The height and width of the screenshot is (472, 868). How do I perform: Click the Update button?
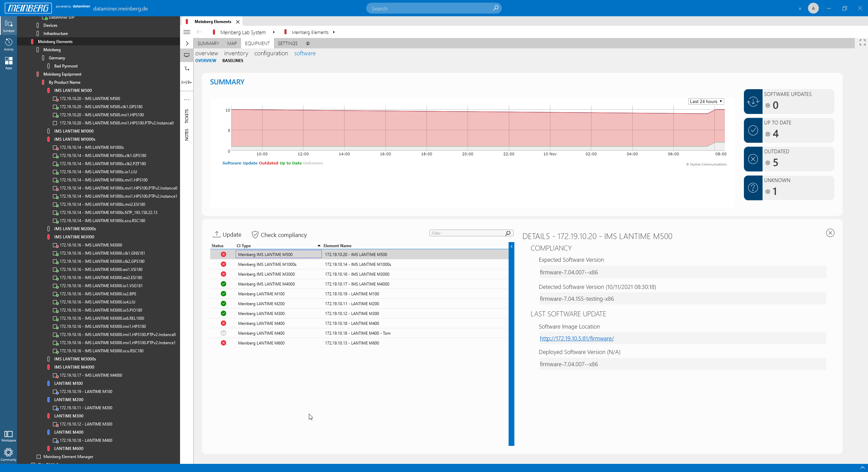pyautogui.click(x=227, y=235)
